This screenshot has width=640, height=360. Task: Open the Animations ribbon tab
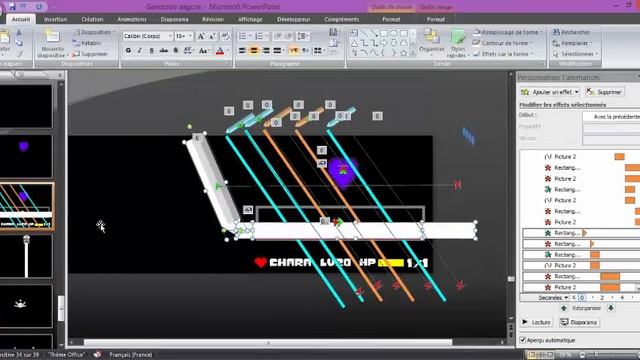[132, 19]
